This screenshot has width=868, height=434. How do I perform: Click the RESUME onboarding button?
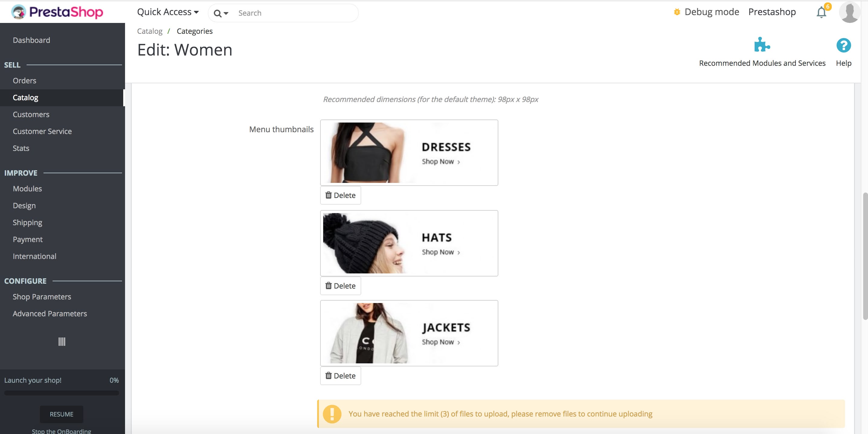(61, 414)
